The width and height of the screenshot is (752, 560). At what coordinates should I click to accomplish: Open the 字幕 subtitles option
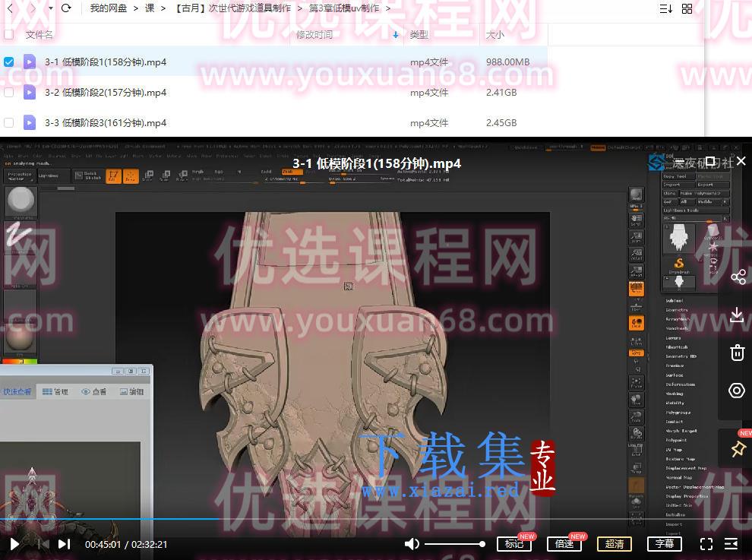665,544
